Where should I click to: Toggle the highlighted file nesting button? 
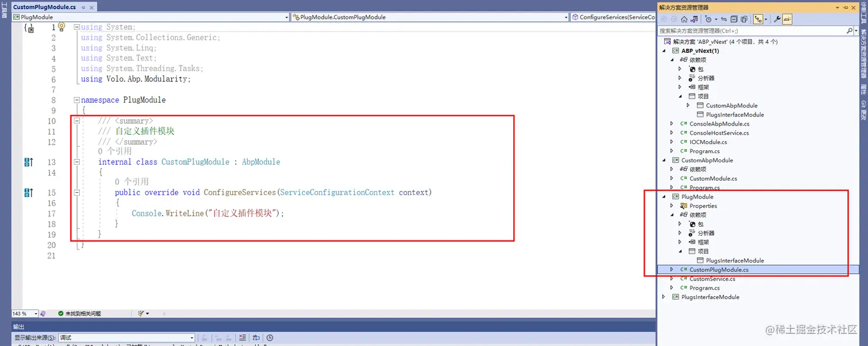point(758,20)
